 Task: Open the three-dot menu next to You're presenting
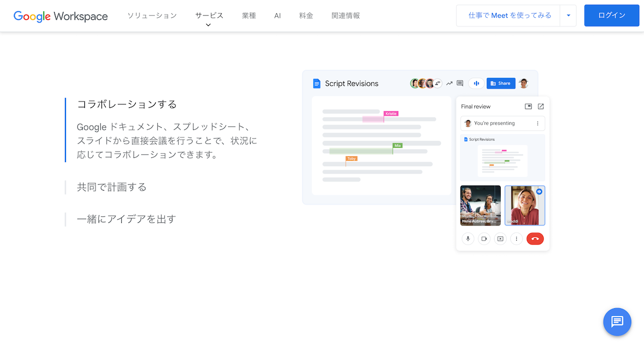click(x=538, y=123)
